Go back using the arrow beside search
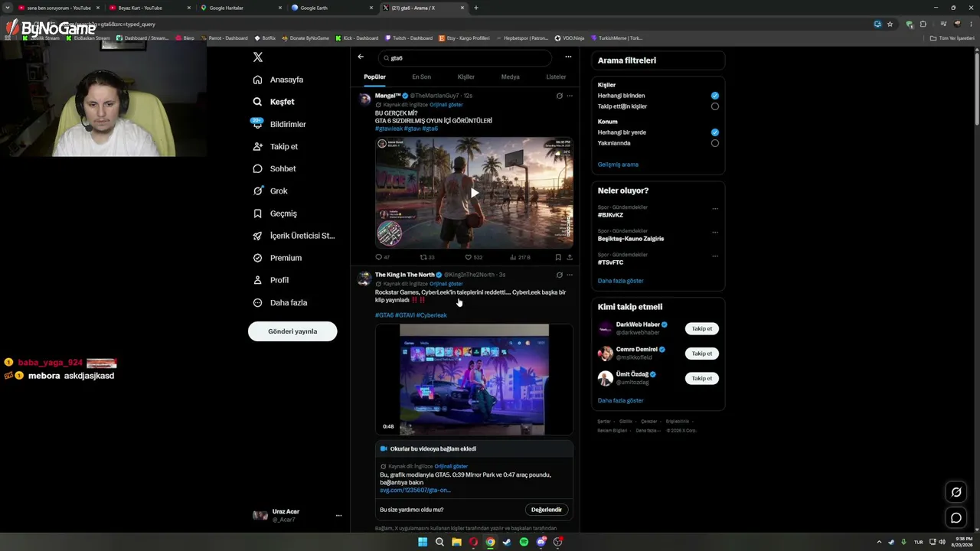The image size is (980, 551). click(361, 57)
